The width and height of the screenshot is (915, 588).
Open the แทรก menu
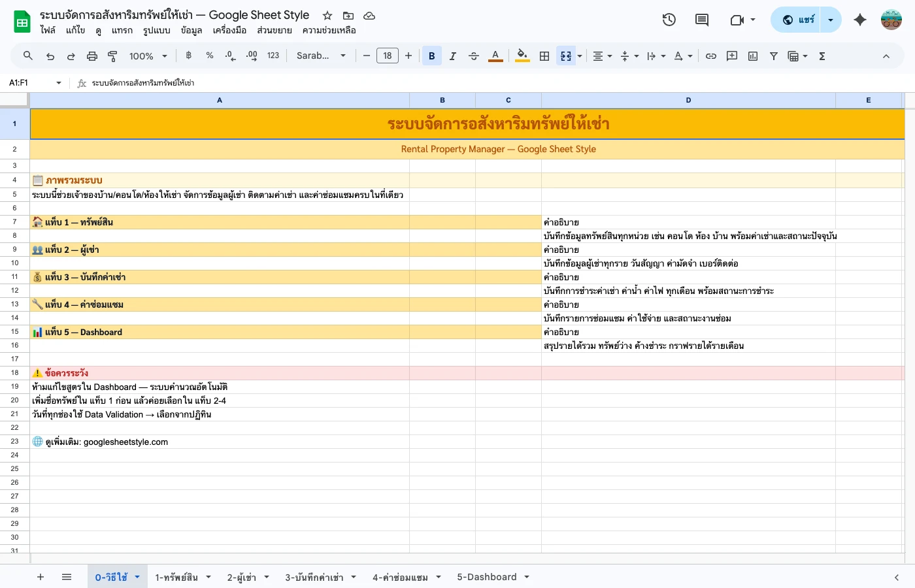[x=122, y=30]
